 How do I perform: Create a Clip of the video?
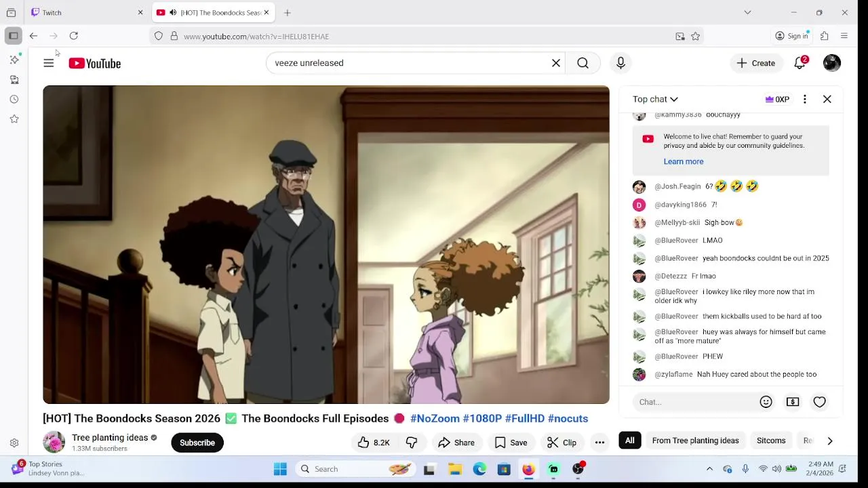(x=562, y=443)
